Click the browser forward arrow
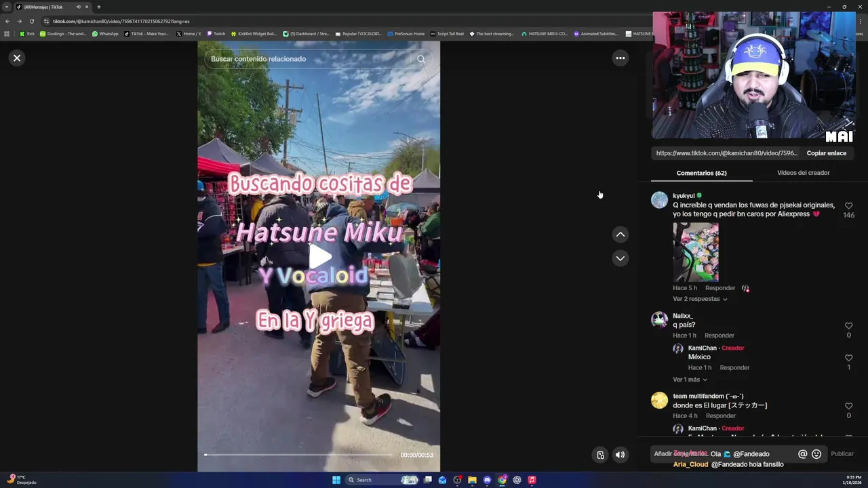The height and width of the screenshot is (488, 868). 19,21
